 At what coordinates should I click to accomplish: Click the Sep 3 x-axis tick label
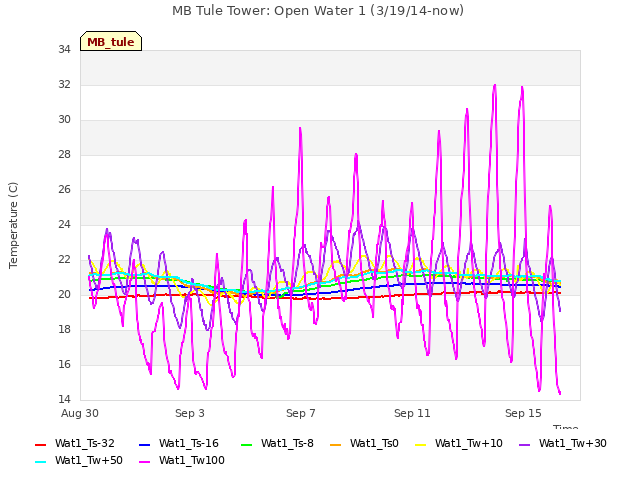(x=190, y=413)
